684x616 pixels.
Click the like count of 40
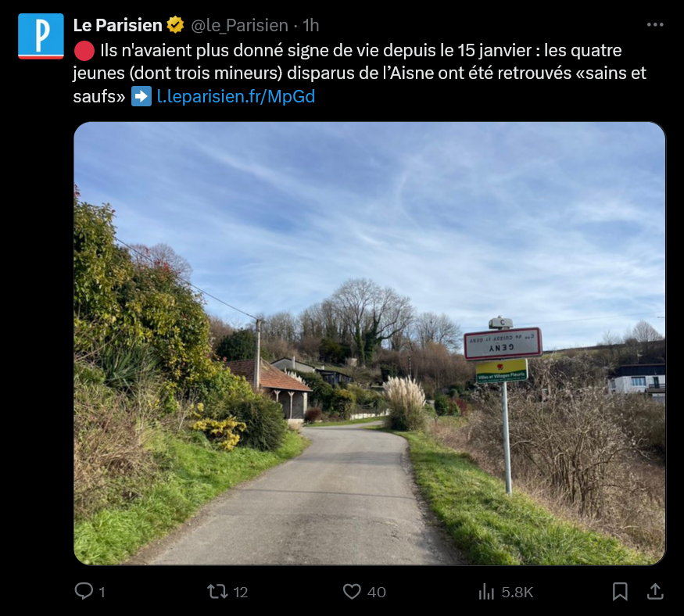[x=376, y=593]
